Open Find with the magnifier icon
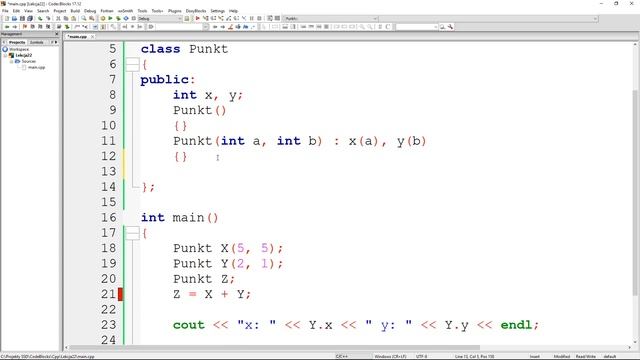640x360 pixels. click(x=84, y=18)
